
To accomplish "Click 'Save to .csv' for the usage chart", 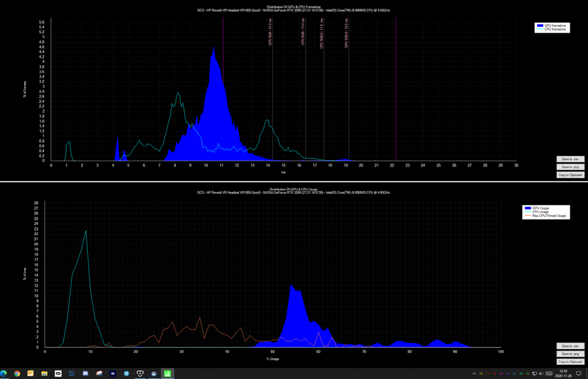I will (570, 346).
